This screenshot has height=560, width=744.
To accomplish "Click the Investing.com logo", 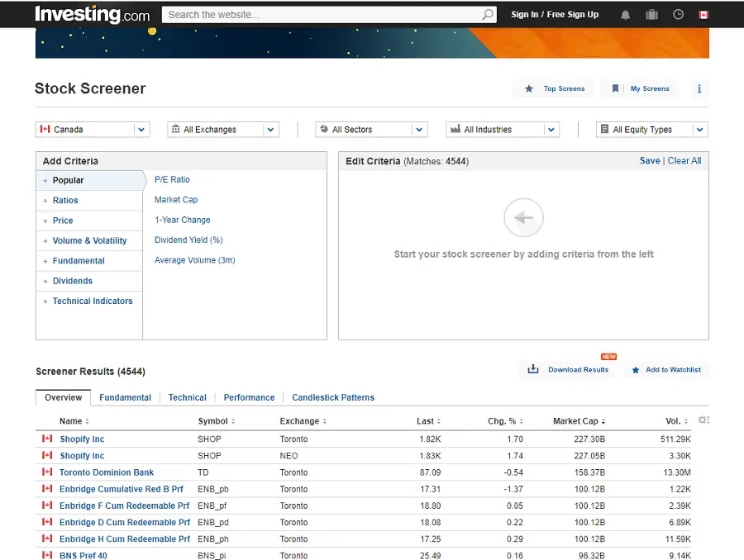I will (x=92, y=15).
